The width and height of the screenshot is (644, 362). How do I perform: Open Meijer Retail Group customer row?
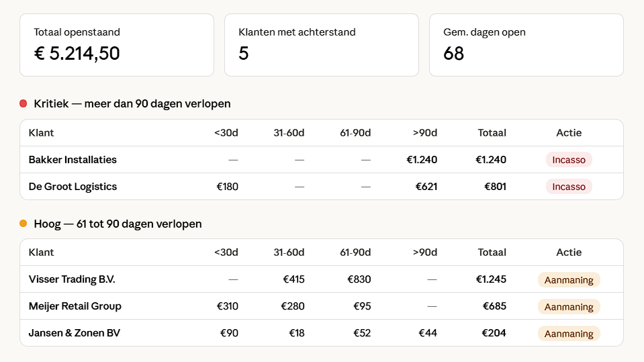[75, 306]
